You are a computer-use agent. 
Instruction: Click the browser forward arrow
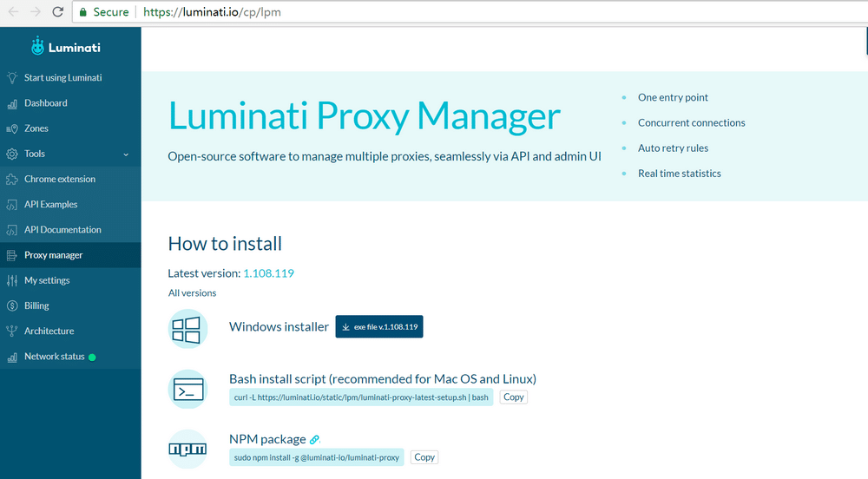36,11
